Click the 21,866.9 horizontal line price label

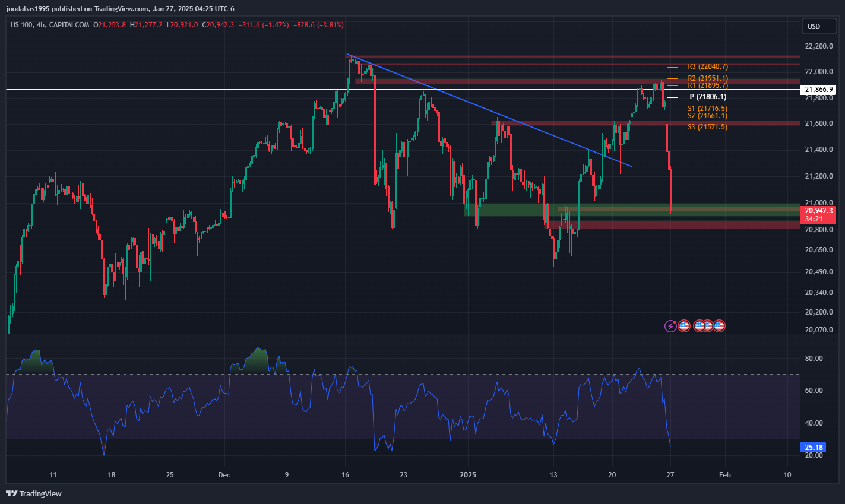pyautogui.click(x=818, y=90)
